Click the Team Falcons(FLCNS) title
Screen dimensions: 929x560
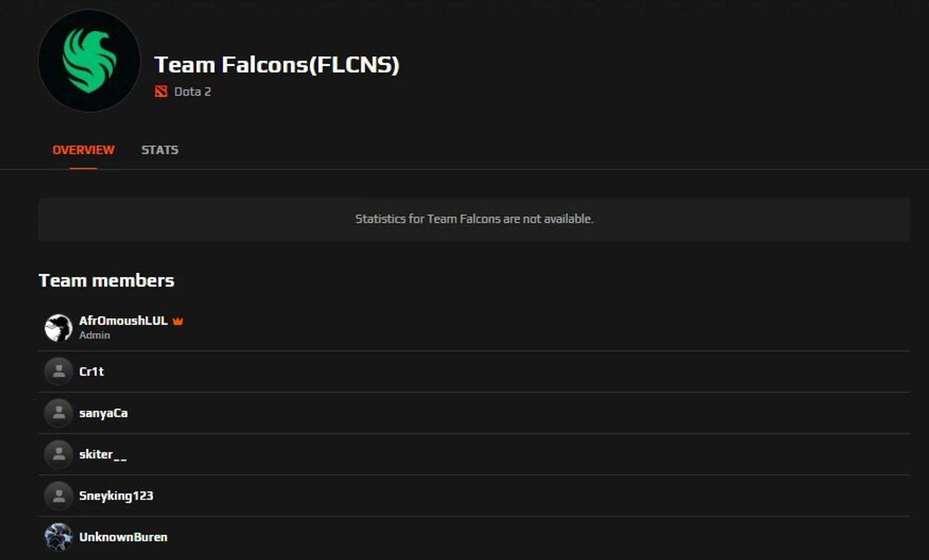click(x=277, y=64)
